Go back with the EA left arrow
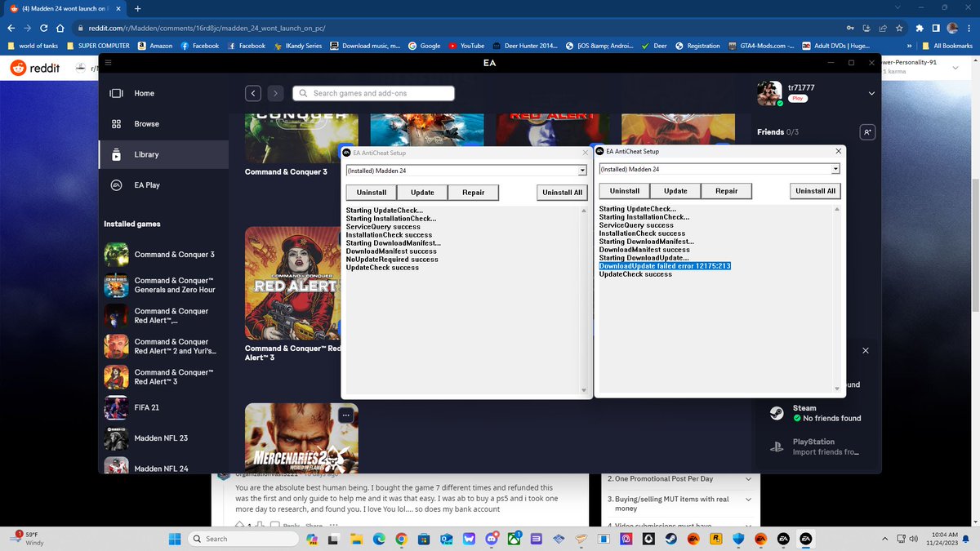The image size is (980, 551). [254, 93]
